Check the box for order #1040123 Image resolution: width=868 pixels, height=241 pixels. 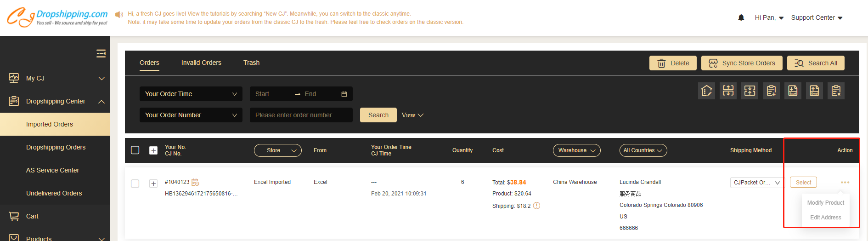click(x=135, y=184)
